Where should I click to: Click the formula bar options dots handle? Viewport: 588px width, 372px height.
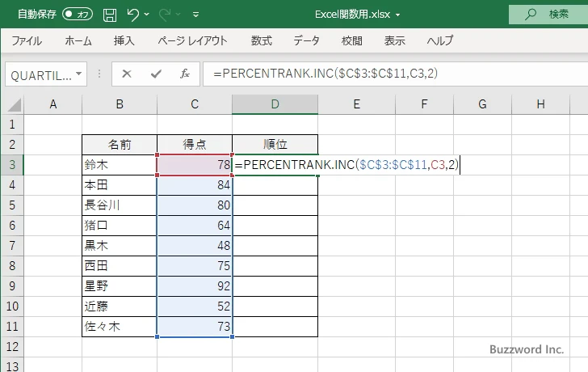pyautogui.click(x=99, y=74)
